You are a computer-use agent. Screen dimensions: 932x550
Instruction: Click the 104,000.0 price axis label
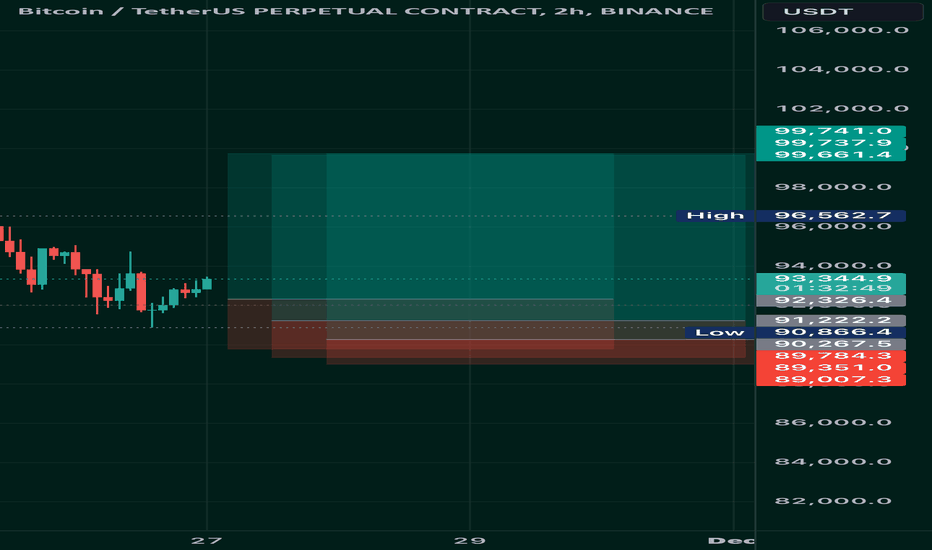tap(842, 69)
